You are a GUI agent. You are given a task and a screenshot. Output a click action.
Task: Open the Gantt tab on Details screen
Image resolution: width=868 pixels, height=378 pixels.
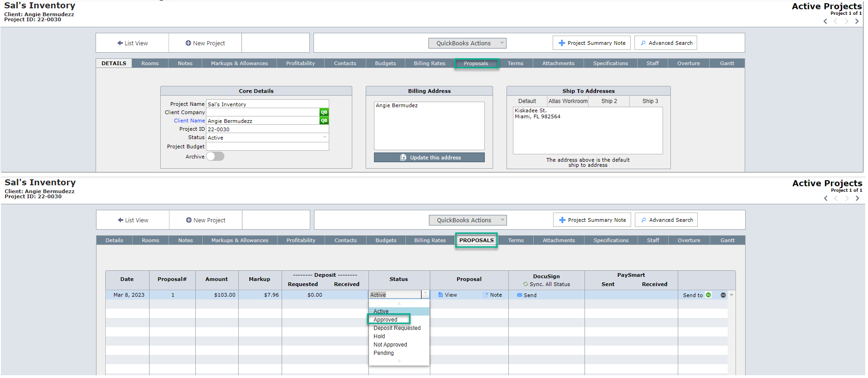[x=727, y=63]
